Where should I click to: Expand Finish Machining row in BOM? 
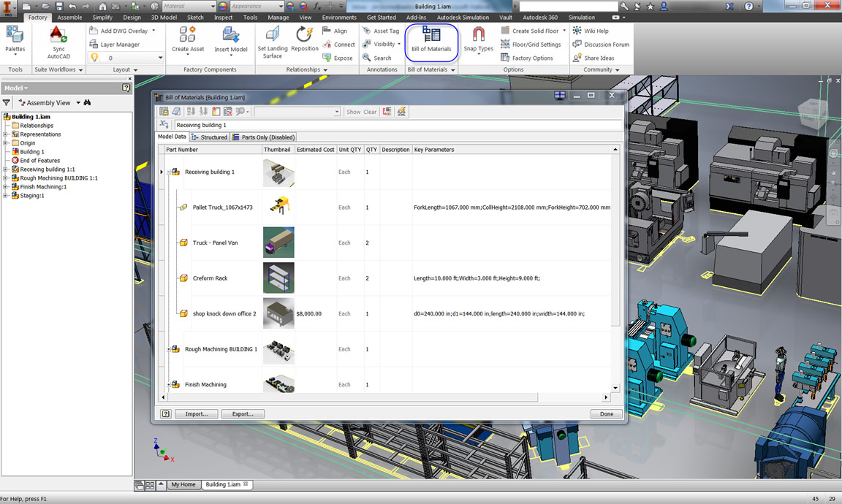click(169, 385)
